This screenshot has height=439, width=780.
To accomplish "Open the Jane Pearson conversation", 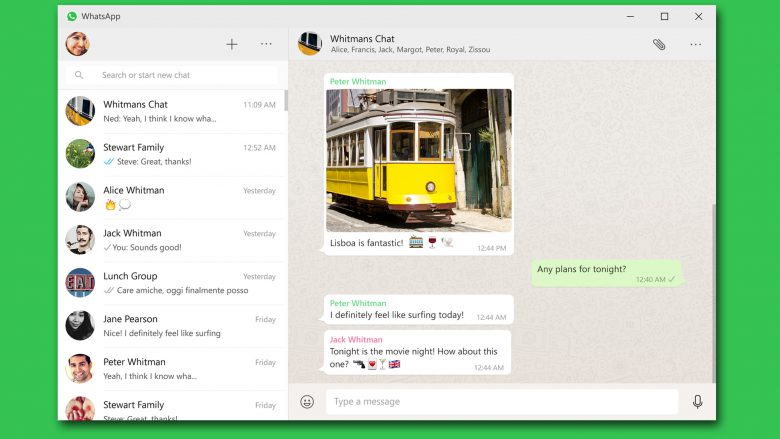I will (172, 326).
